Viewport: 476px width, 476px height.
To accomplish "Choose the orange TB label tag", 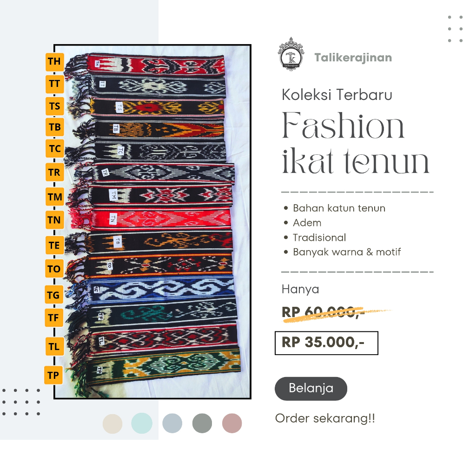I will click(55, 127).
